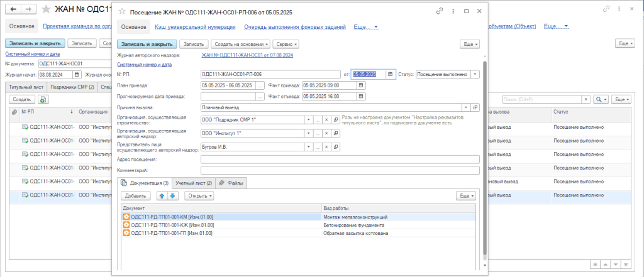Expand Организация строительство dropdown arrow
The height and width of the screenshot is (277, 644).
coord(309,120)
